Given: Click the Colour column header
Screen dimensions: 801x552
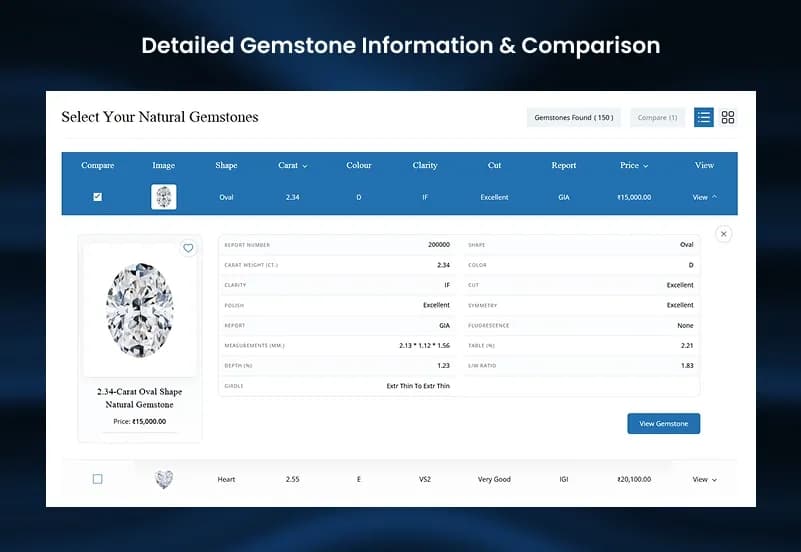Looking at the screenshot, I should 359,165.
